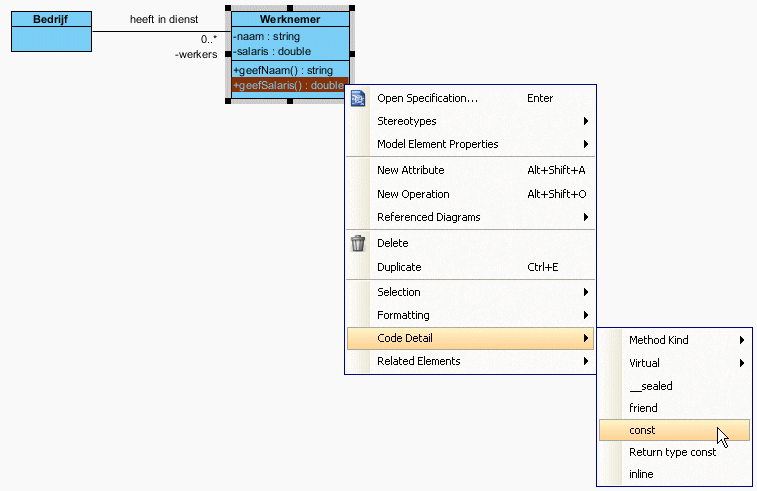The height and width of the screenshot is (491, 757).
Task: Open Referenced Diagrams submenu
Action: click(x=428, y=217)
